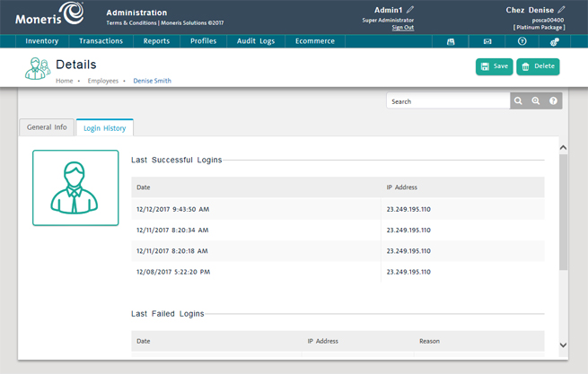588x374 pixels.
Task: Click Date header in successful logins table
Action: coord(144,187)
